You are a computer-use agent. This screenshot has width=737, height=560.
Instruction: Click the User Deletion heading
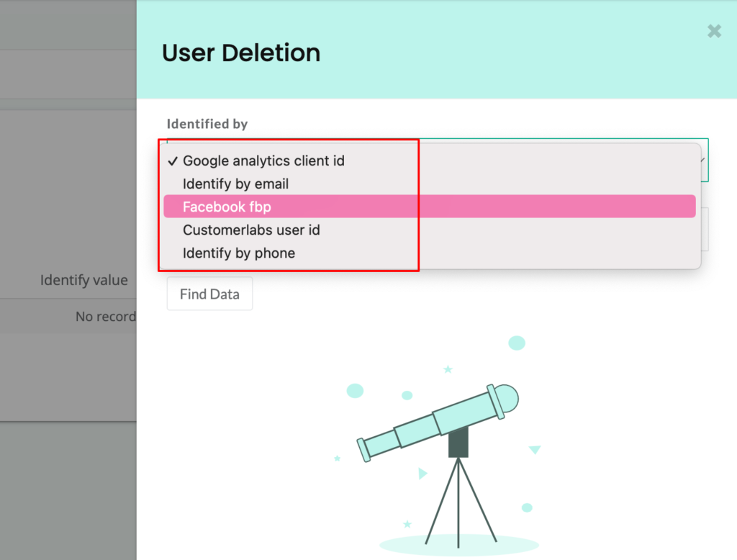(x=241, y=53)
